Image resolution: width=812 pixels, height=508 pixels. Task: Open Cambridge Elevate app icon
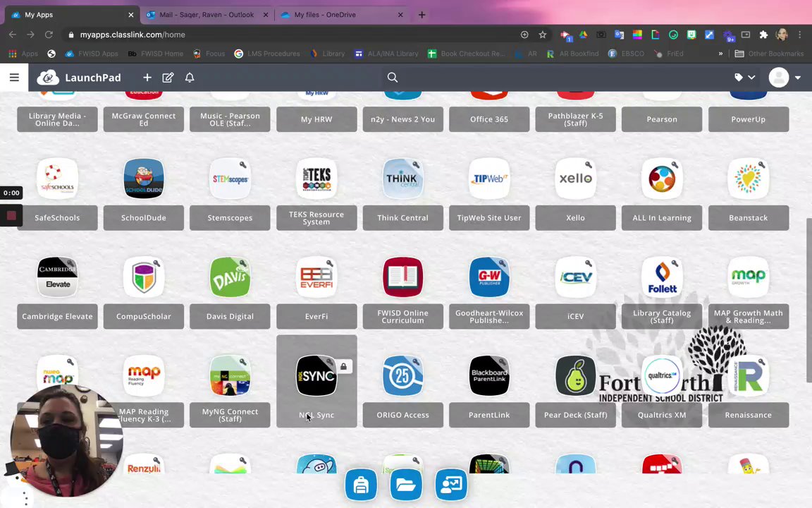pos(58,277)
